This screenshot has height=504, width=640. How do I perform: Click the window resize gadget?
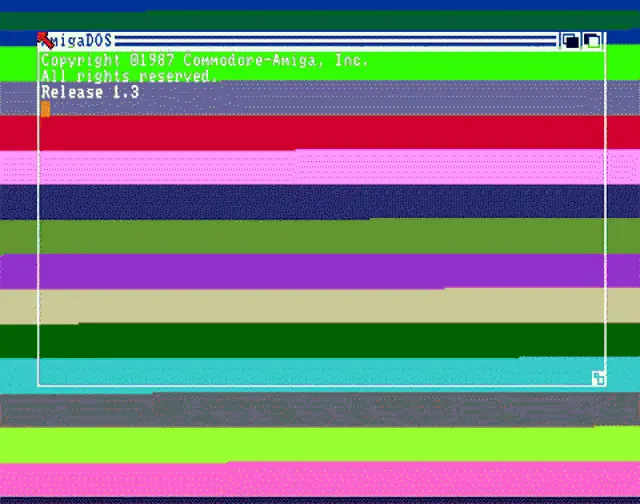click(598, 378)
